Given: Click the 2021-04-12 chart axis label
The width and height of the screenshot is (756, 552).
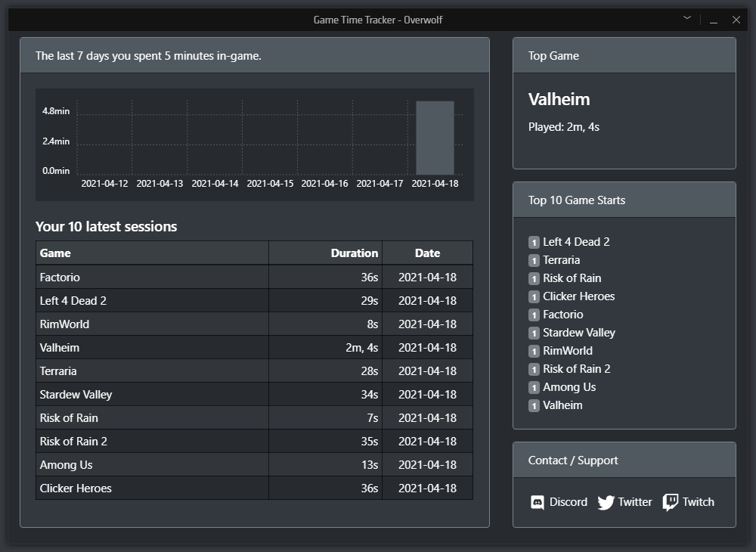Looking at the screenshot, I should click(x=104, y=184).
